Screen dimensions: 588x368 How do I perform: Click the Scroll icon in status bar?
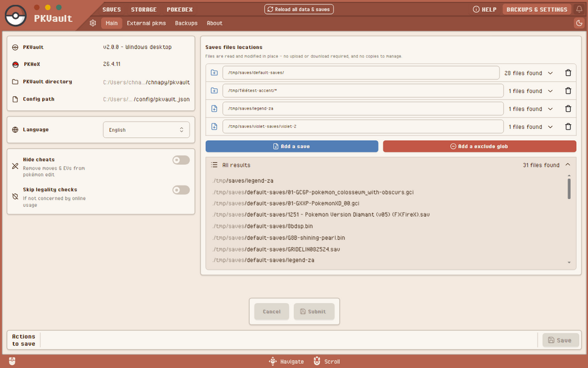pos(317,362)
